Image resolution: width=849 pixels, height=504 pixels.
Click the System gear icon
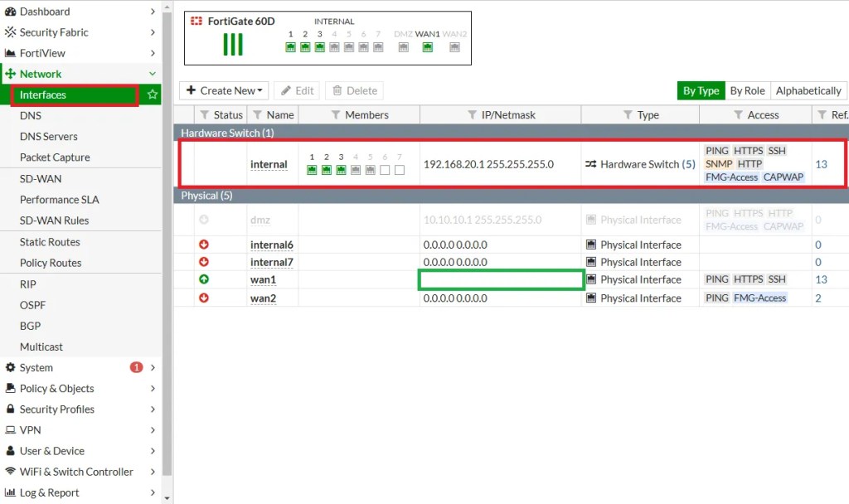10,367
